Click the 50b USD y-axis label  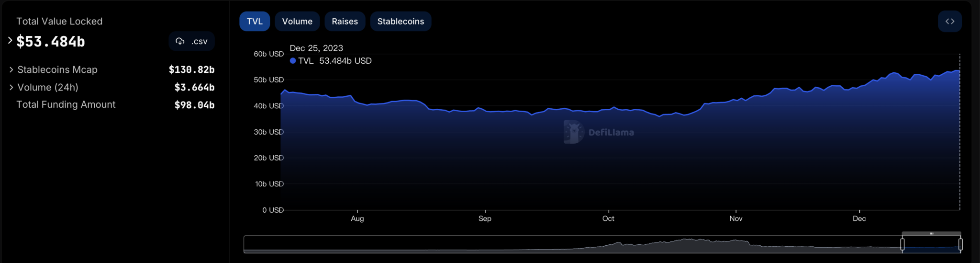(269, 80)
